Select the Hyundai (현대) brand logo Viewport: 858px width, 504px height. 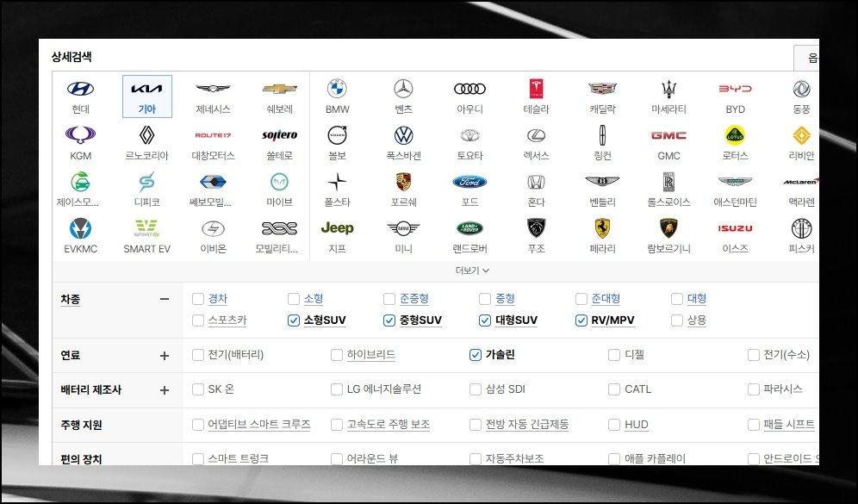click(x=80, y=89)
